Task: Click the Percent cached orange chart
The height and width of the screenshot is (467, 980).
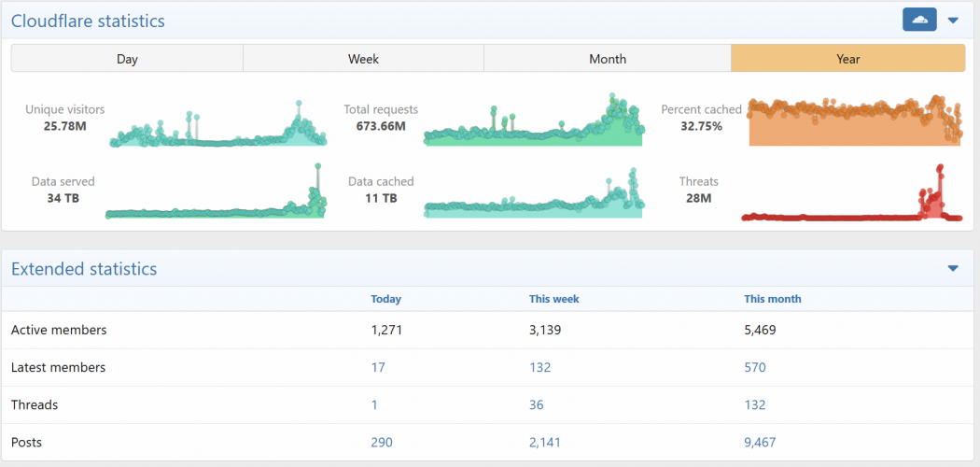Action: click(x=854, y=121)
